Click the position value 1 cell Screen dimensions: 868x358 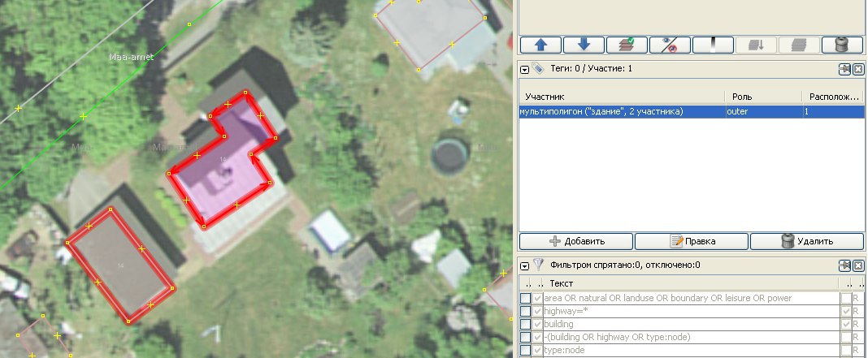pyautogui.click(x=833, y=112)
